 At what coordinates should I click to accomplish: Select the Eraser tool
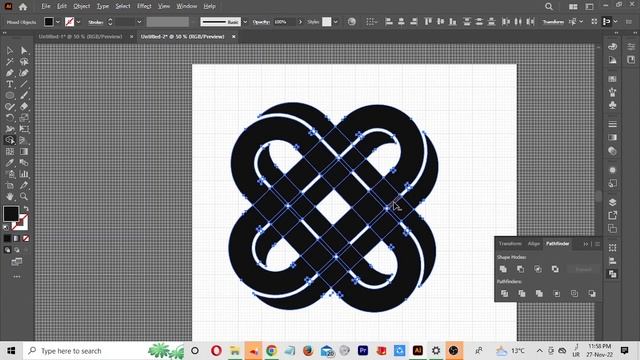(24, 107)
